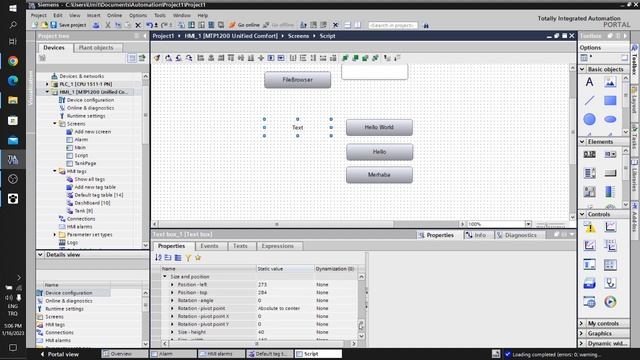Select the symbolic IO field element
This screenshot has height=360, width=640.
(610, 154)
